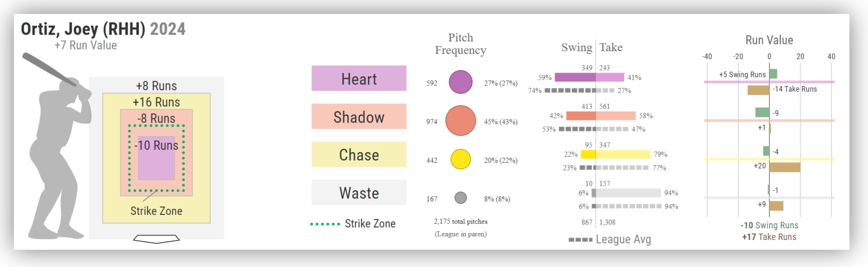The height and width of the screenshot is (267, 868).
Task: Select the Chase zone legend label
Action: [x=359, y=155]
